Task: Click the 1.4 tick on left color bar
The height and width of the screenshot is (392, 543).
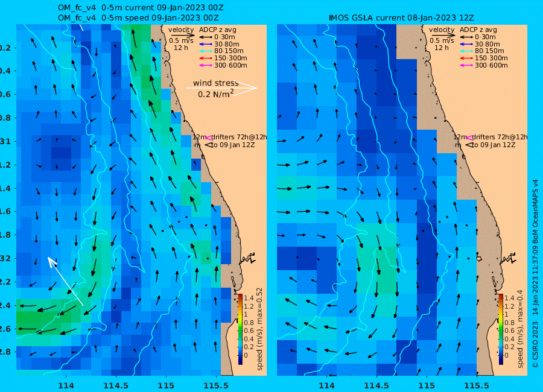Action: pos(249,298)
